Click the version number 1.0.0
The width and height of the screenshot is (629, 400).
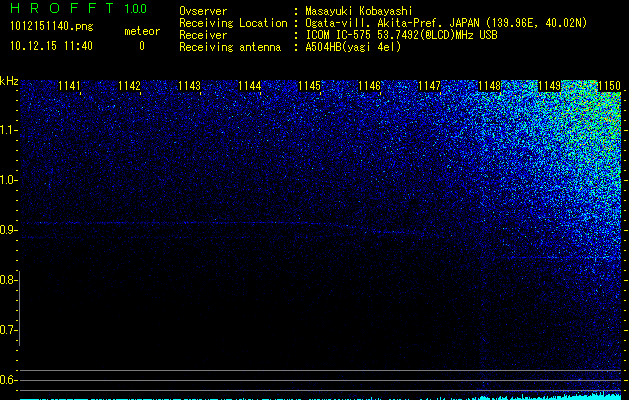(x=136, y=8)
